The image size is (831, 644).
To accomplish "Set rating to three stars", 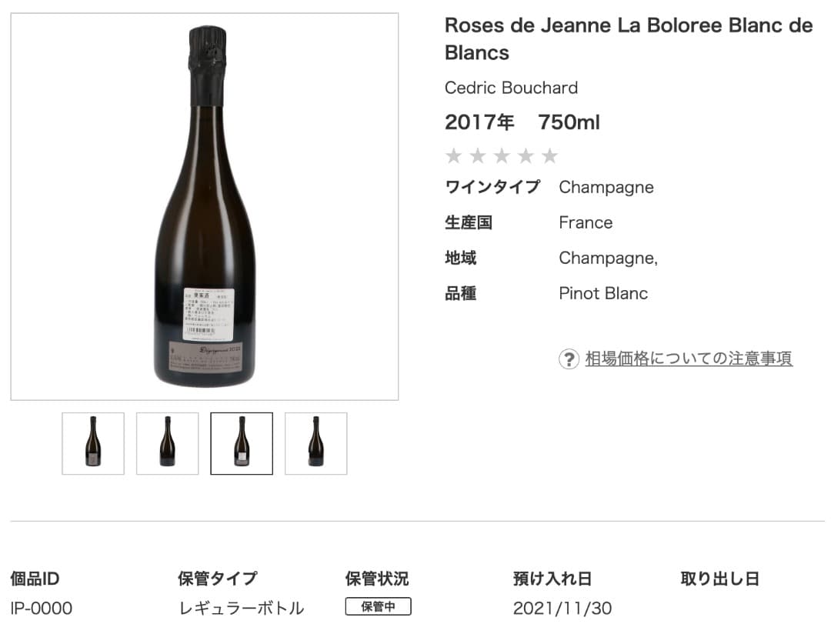I will pyautogui.click(x=502, y=157).
